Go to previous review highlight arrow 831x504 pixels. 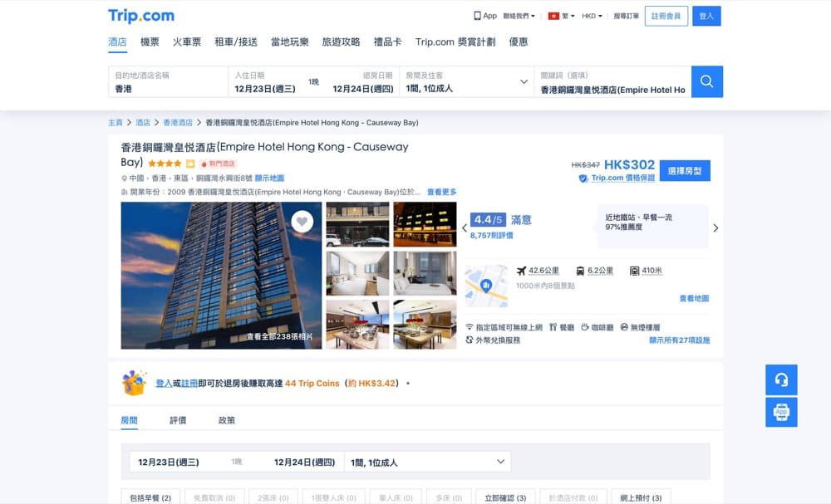(x=465, y=228)
